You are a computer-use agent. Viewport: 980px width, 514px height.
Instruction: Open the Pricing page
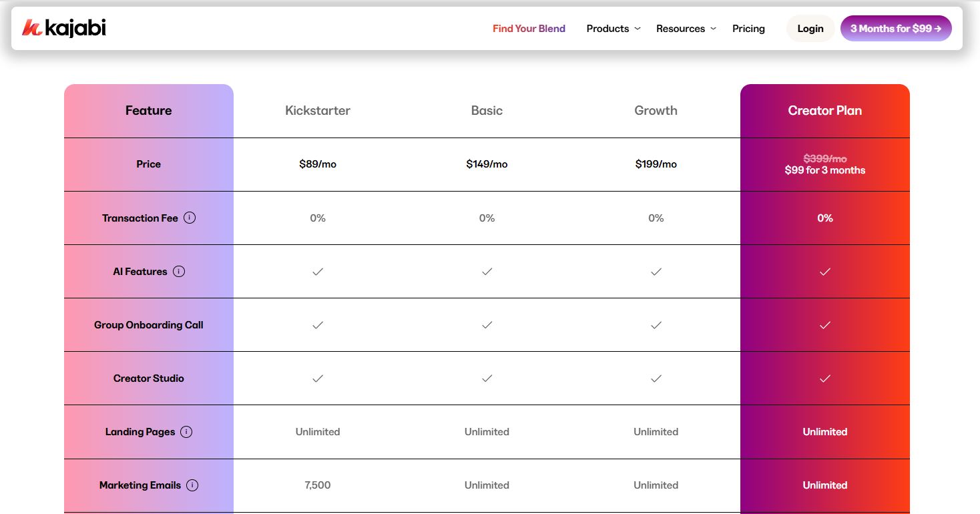pyautogui.click(x=748, y=29)
